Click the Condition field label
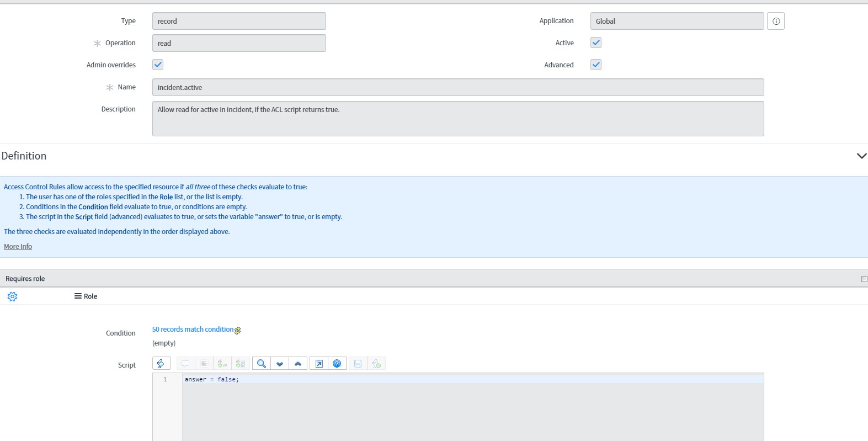 click(121, 333)
